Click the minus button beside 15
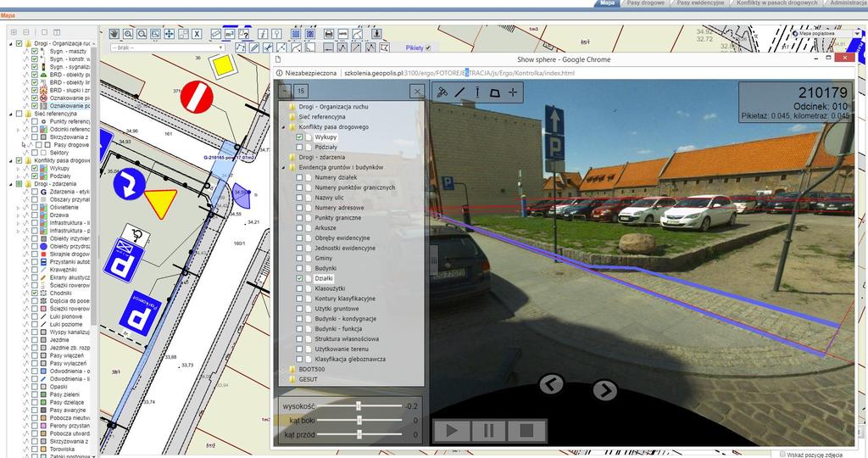Screen dimensions: 868x458 (285, 91)
